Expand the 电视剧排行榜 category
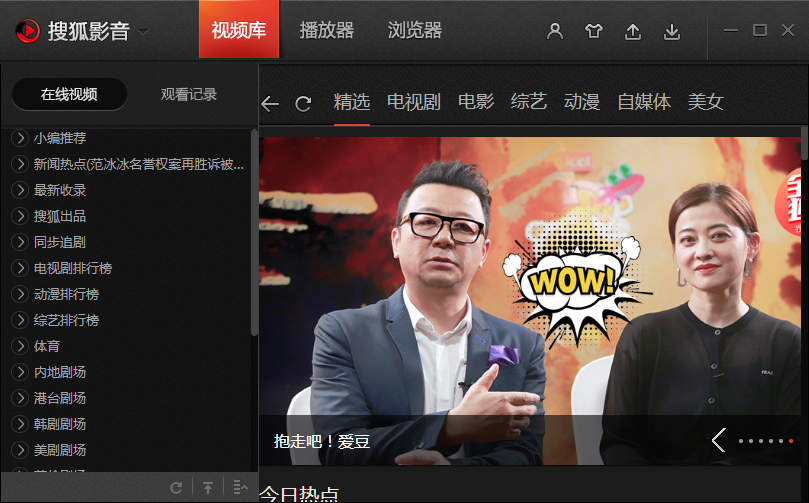The width and height of the screenshot is (809, 503). click(x=19, y=268)
